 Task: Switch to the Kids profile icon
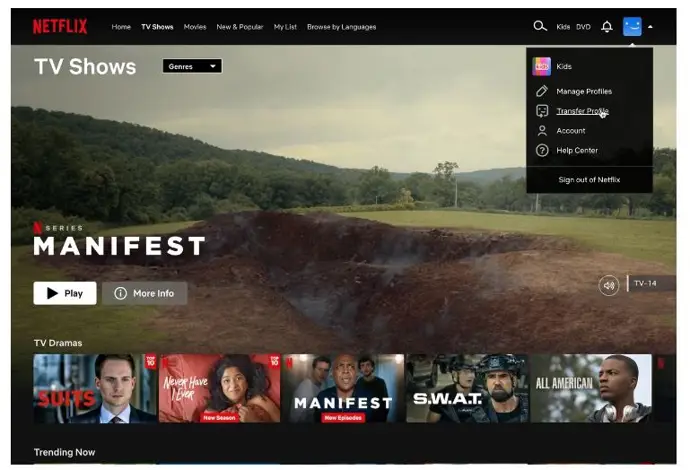(x=542, y=66)
